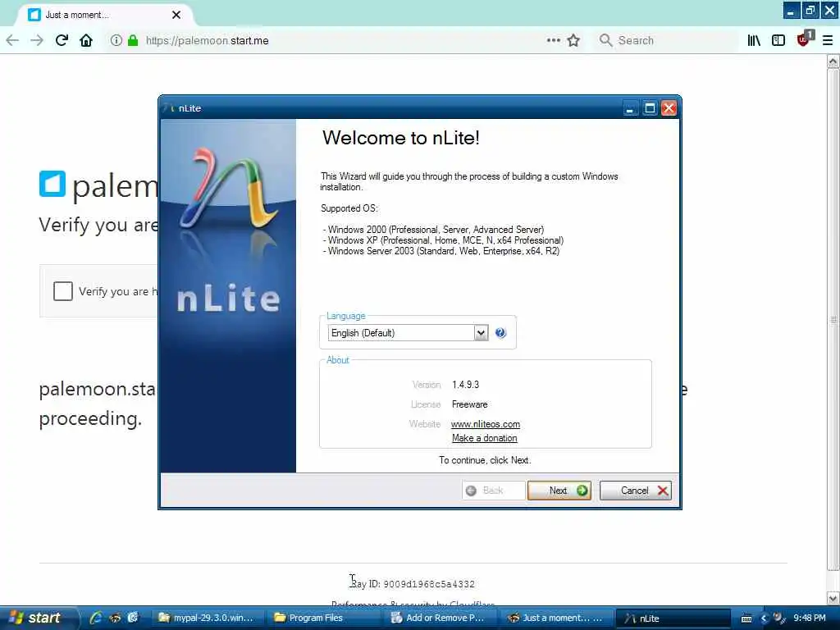
Task: Open the uBlock extension icon
Action: tap(805, 39)
